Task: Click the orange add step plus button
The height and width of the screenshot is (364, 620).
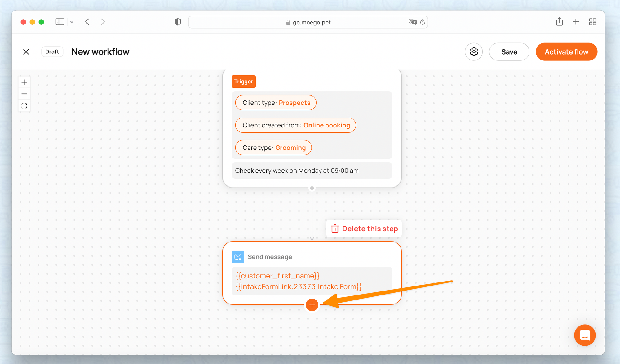Action: pyautogui.click(x=312, y=305)
